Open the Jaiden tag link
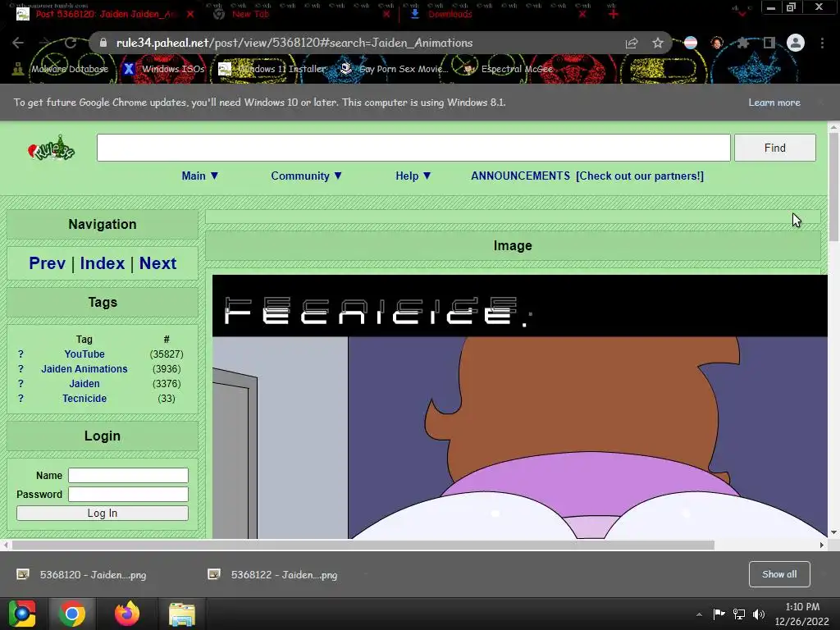The width and height of the screenshot is (840, 630). pyautogui.click(x=84, y=384)
